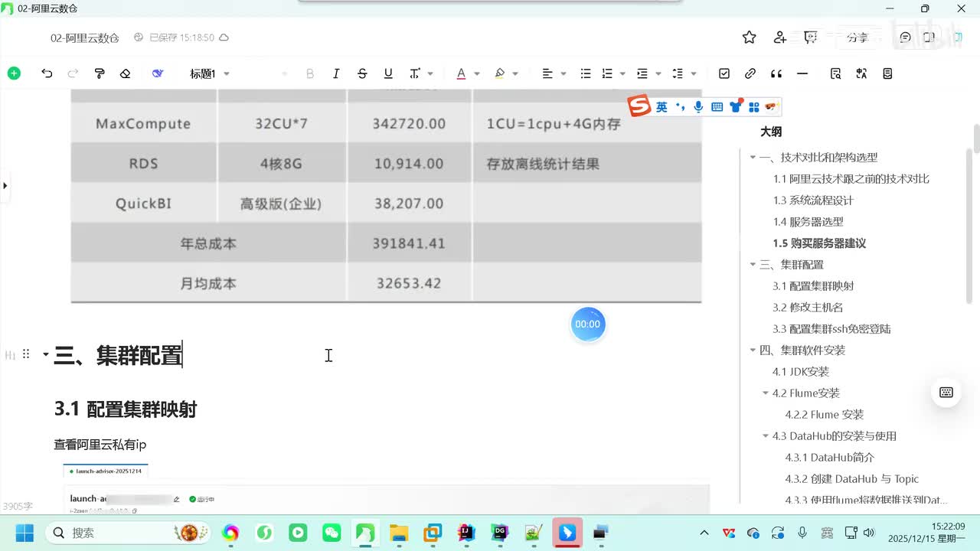Screen dimensions: 980x551
Task: Click the cloud sync status icon
Action: point(224,37)
